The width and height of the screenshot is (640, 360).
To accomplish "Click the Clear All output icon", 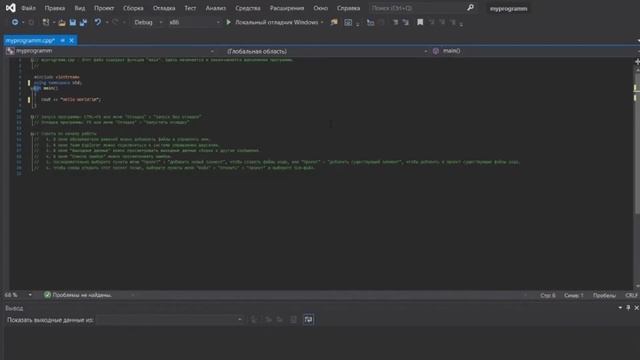I will (x=293, y=320).
